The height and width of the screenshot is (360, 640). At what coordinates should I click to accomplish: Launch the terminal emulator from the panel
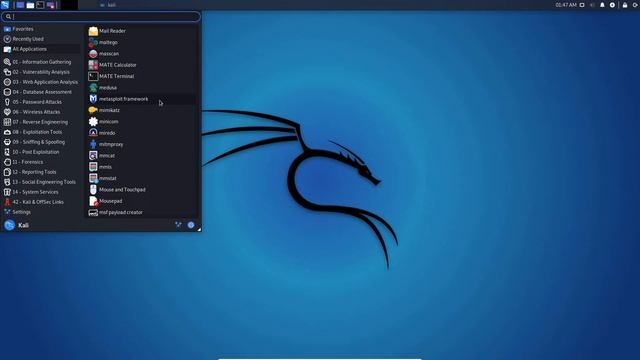click(x=40, y=5)
